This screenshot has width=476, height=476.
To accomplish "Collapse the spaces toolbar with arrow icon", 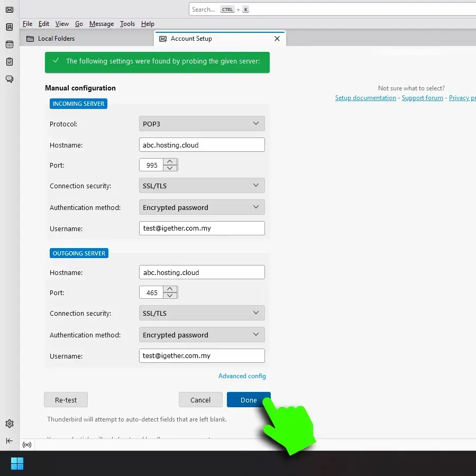I will [9, 441].
